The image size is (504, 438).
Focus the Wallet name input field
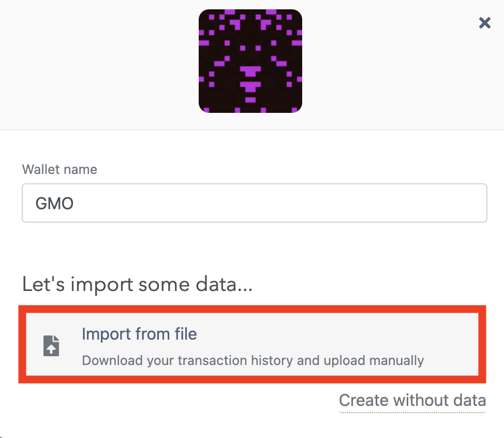(255, 203)
